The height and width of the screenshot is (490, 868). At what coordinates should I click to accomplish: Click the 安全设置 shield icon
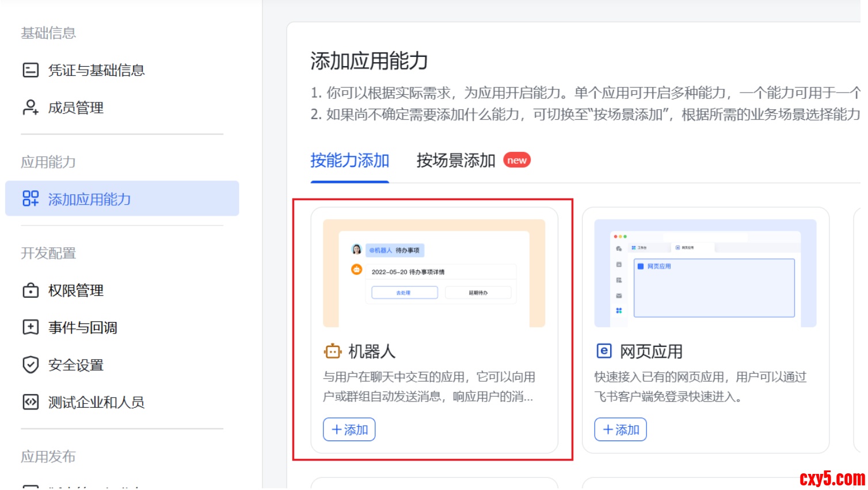click(31, 365)
